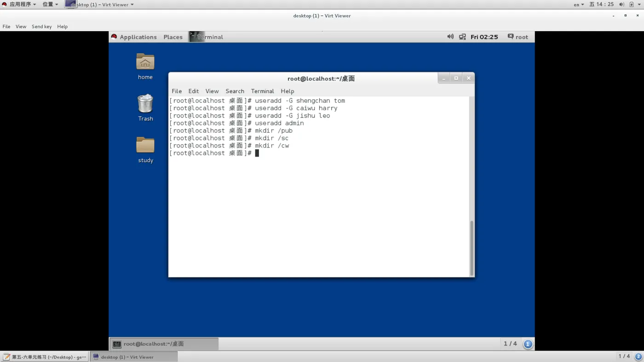Viewport: 644px width, 362px height.
Task: Open the Terminal window File menu
Action: (x=177, y=91)
